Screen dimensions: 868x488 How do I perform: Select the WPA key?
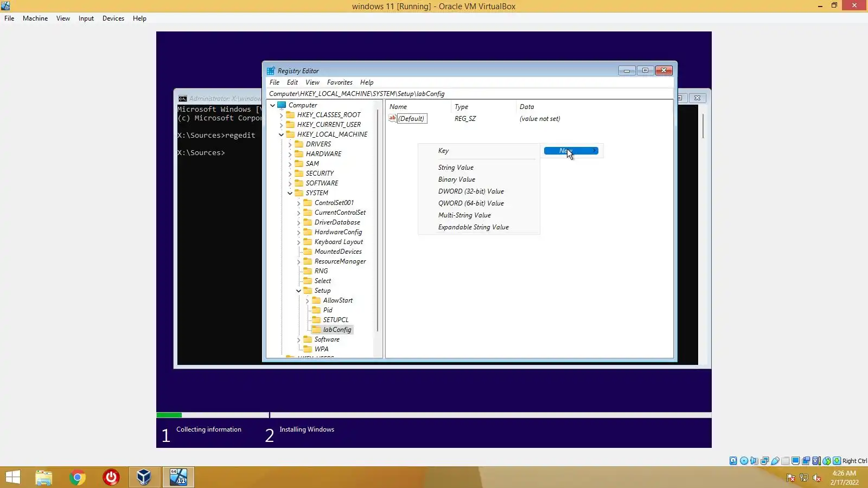321,349
